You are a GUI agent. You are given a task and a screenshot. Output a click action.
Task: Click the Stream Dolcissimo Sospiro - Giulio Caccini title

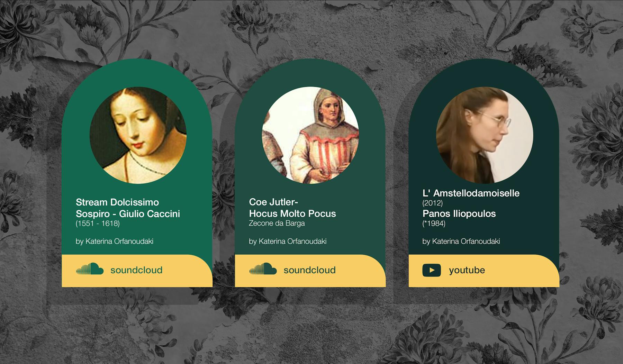pos(128,208)
